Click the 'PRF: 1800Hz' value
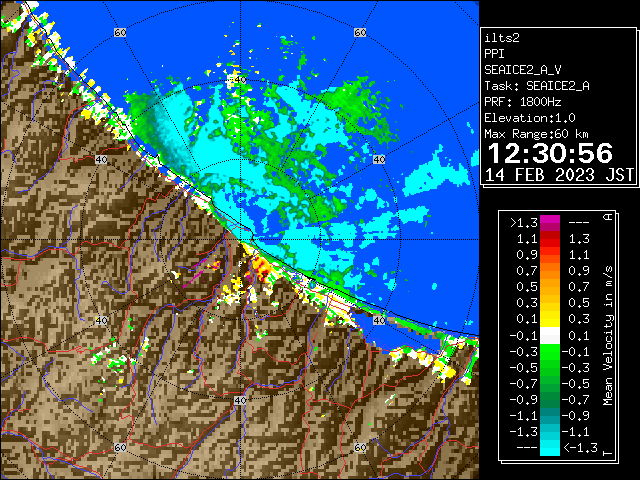640x480 pixels. pyautogui.click(x=523, y=102)
